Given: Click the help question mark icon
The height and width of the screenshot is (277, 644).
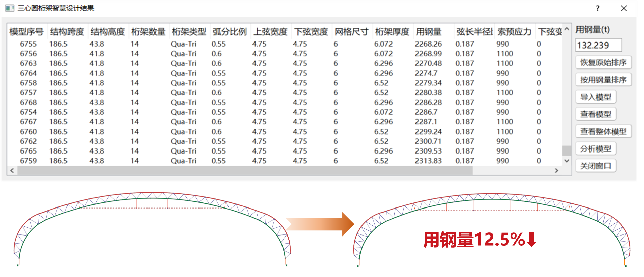Looking at the screenshot, I should pos(598,8).
